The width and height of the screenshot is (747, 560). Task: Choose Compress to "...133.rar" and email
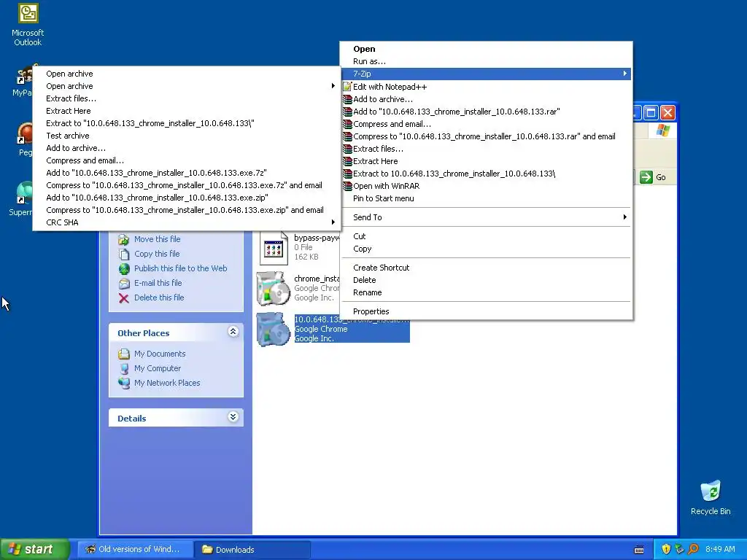(x=487, y=136)
